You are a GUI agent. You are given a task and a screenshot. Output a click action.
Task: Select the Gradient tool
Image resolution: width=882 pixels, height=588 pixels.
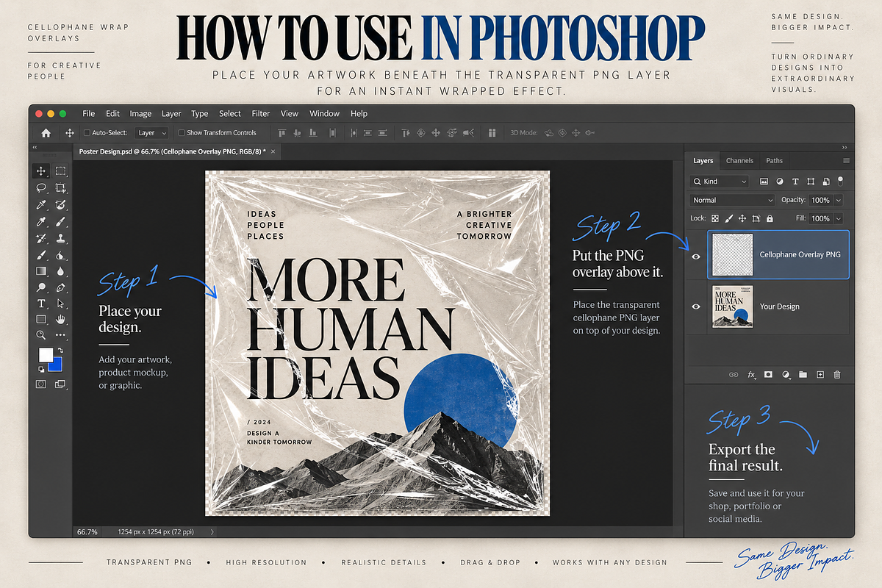(x=41, y=270)
